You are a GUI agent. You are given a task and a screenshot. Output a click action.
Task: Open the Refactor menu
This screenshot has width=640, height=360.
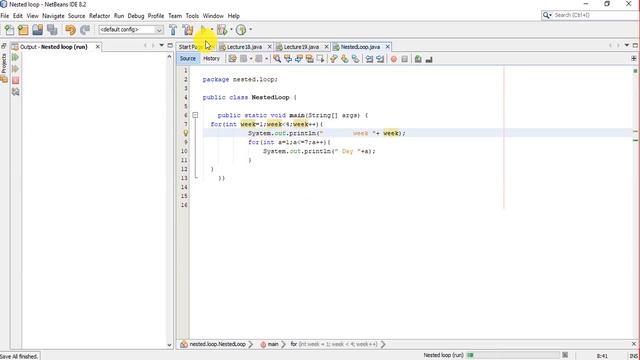[100, 16]
